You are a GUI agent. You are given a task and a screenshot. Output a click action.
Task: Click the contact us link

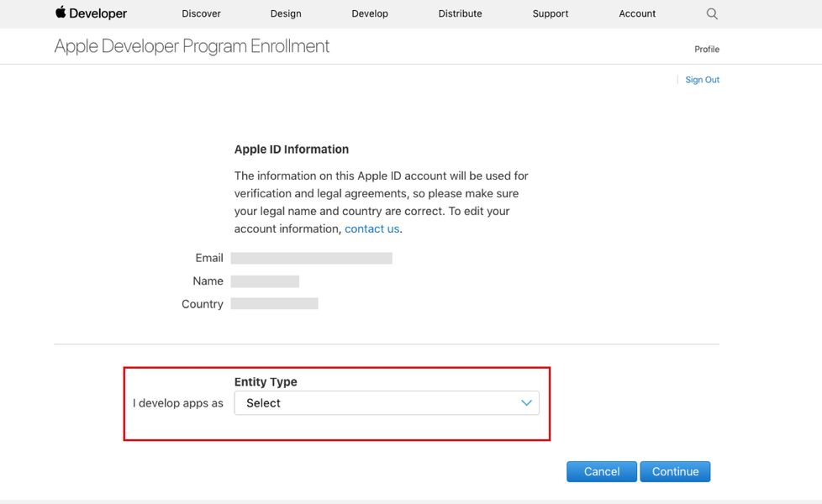371,228
